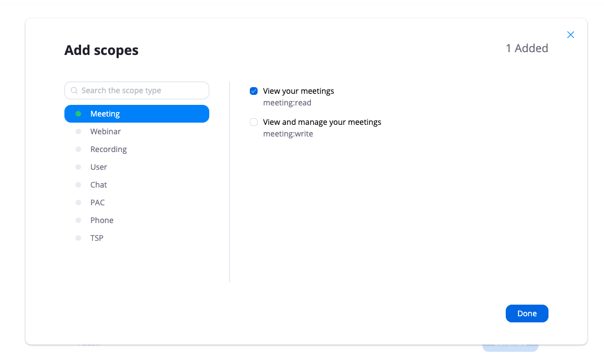
Task: Go to the TSP scope category
Action: tap(97, 238)
